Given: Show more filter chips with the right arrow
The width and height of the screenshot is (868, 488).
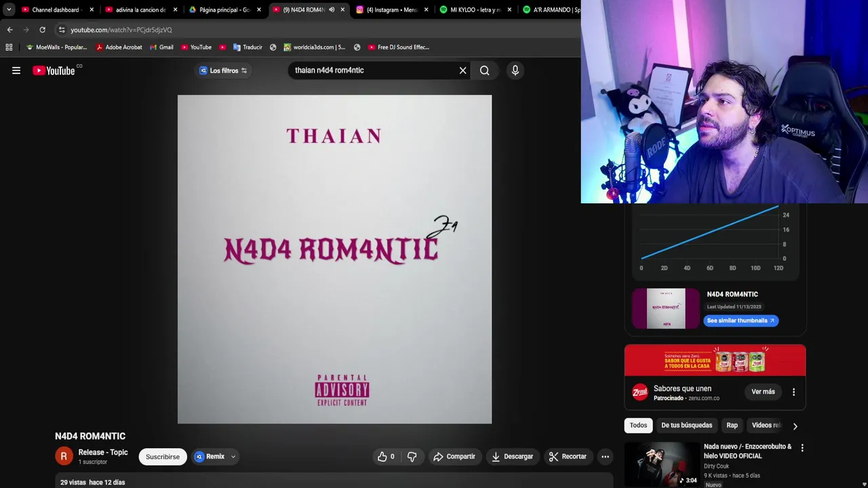Looking at the screenshot, I should pos(795,426).
